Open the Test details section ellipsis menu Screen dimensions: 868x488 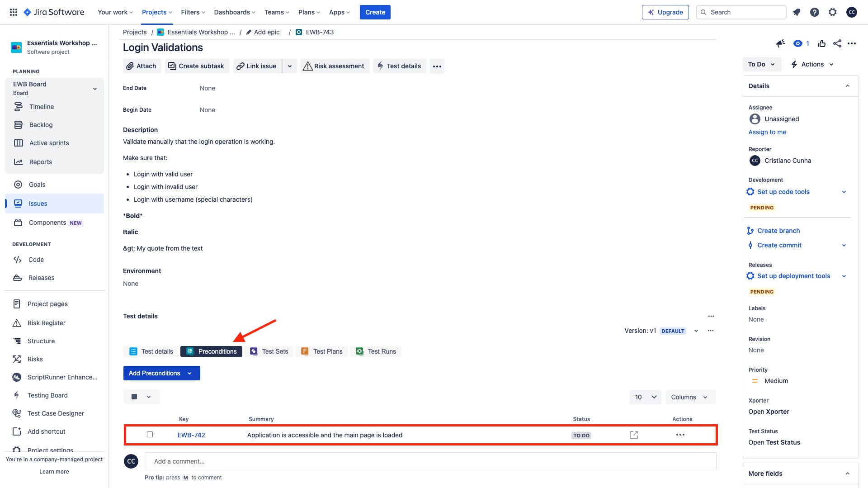click(711, 316)
